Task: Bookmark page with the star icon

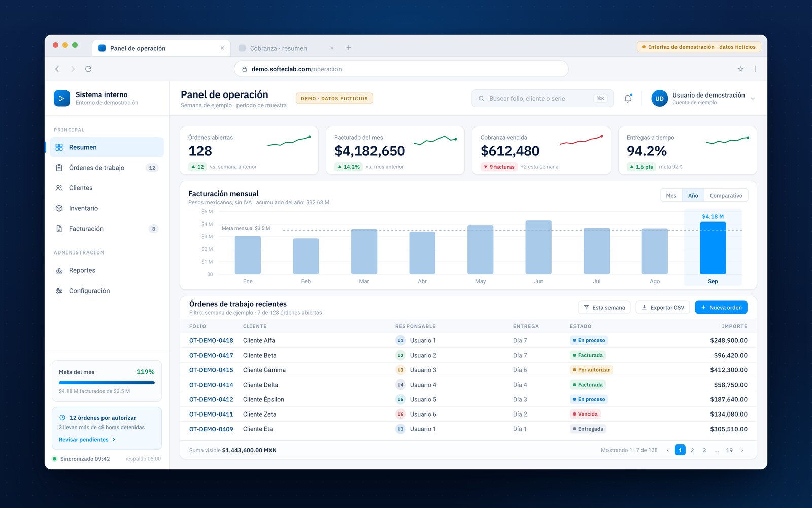Action: point(740,69)
